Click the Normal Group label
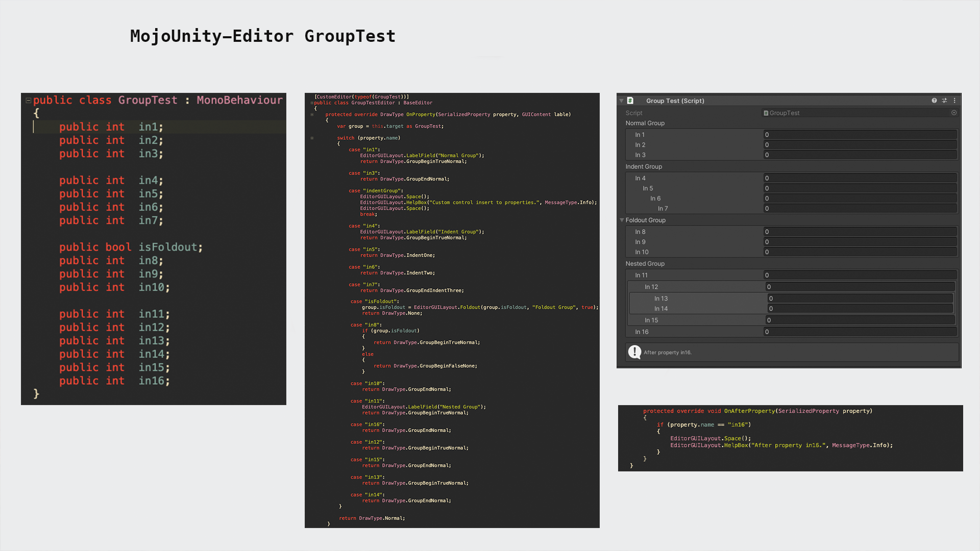This screenshot has height=551, width=980. (x=645, y=123)
